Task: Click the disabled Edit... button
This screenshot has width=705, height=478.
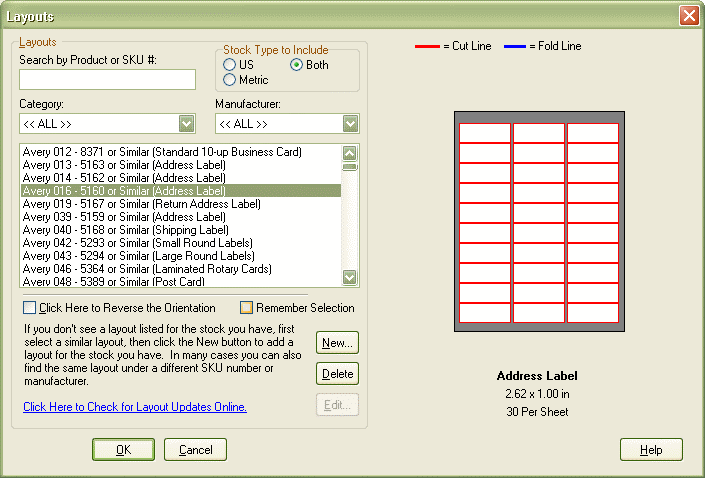Action: pos(337,405)
